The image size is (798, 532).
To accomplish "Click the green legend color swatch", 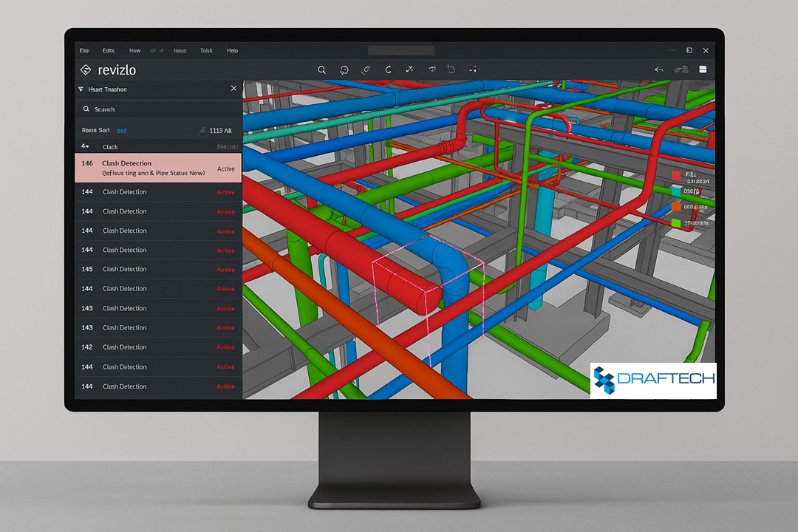I will click(x=676, y=223).
